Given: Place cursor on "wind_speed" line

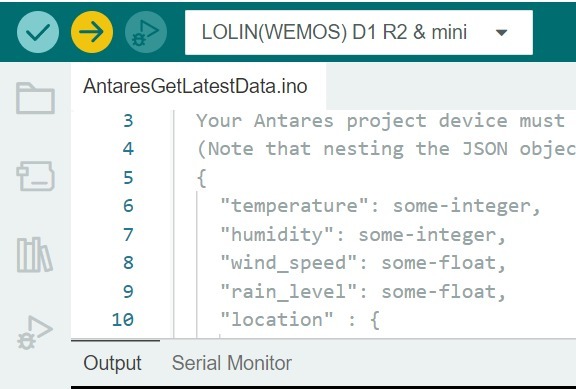Looking at the screenshot, I should pyautogui.click(x=363, y=263).
